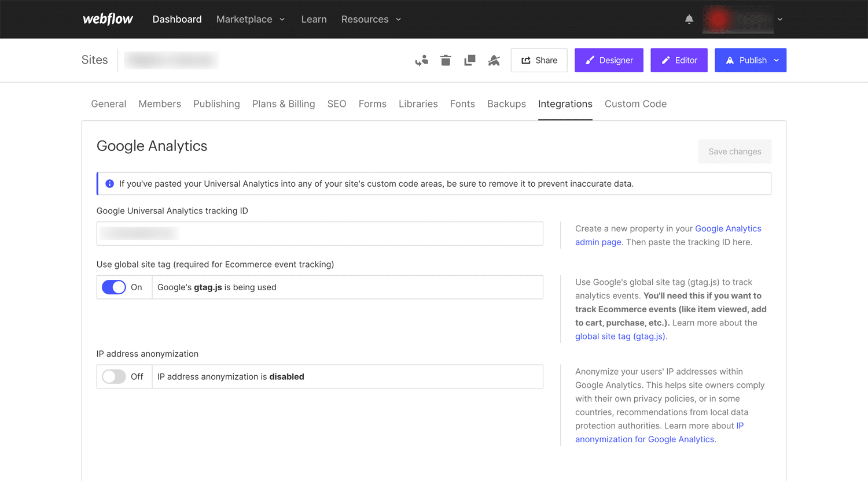Screen dimensions: 868x481
Task: Click the Share button
Action: pos(539,60)
